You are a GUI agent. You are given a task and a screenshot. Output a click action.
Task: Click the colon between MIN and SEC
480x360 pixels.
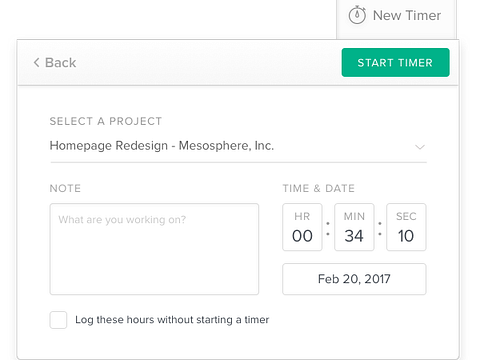(x=380, y=229)
